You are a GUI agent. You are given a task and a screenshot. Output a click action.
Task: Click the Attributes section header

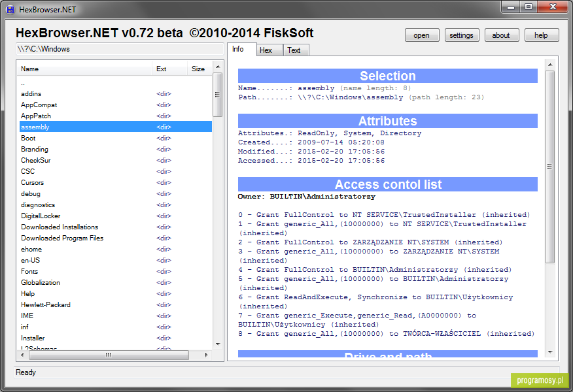click(x=388, y=121)
